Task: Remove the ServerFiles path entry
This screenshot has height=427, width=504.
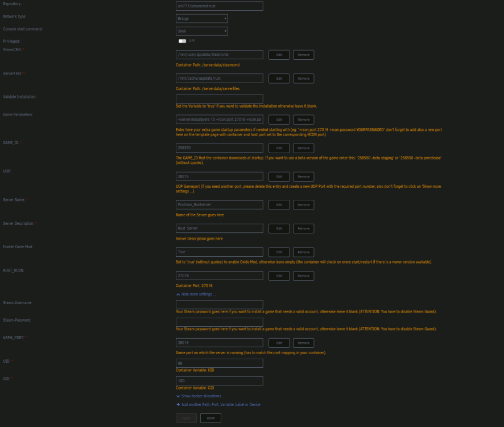Action: pos(303,79)
